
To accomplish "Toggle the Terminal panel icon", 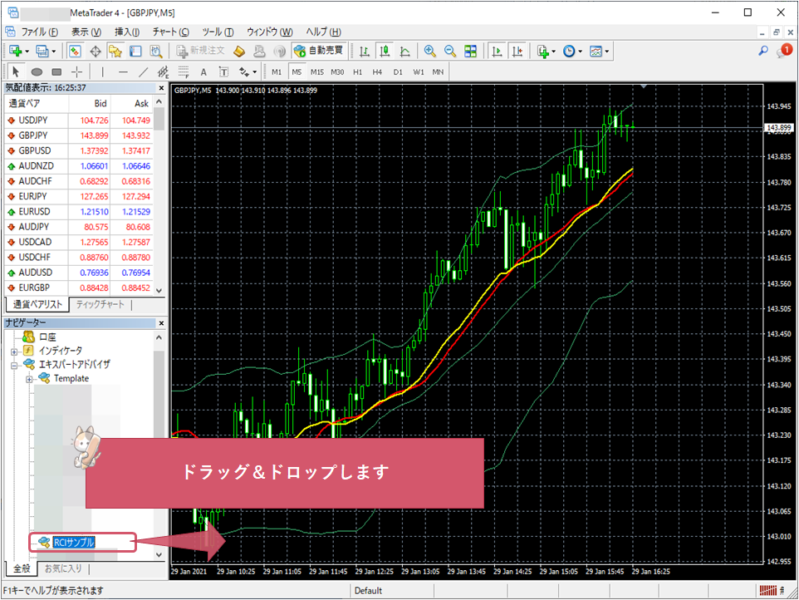I will [x=136, y=51].
